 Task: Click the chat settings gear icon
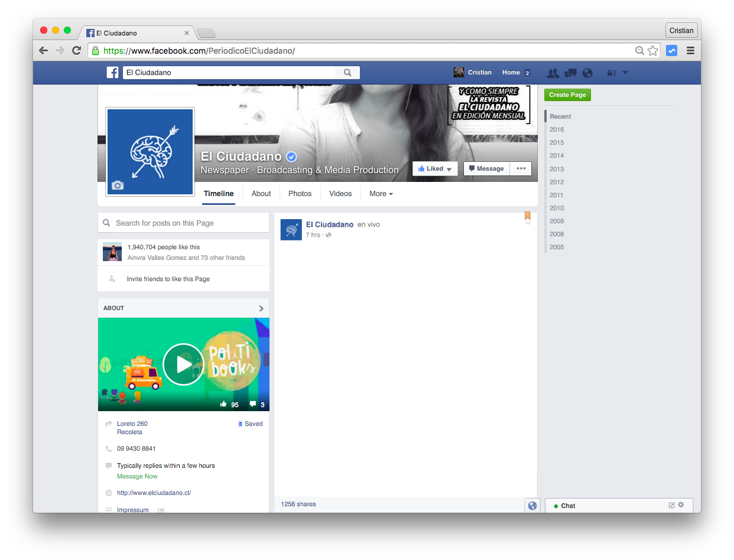point(681,505)
